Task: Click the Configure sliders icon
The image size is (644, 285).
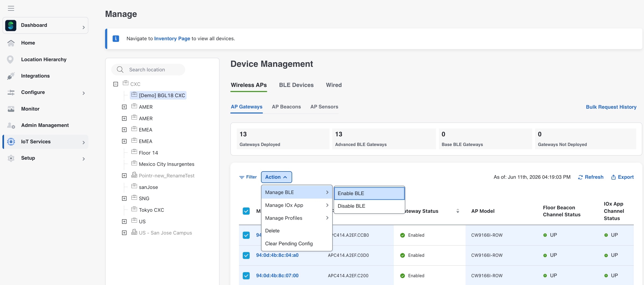Action: click(x=11, y=93)
